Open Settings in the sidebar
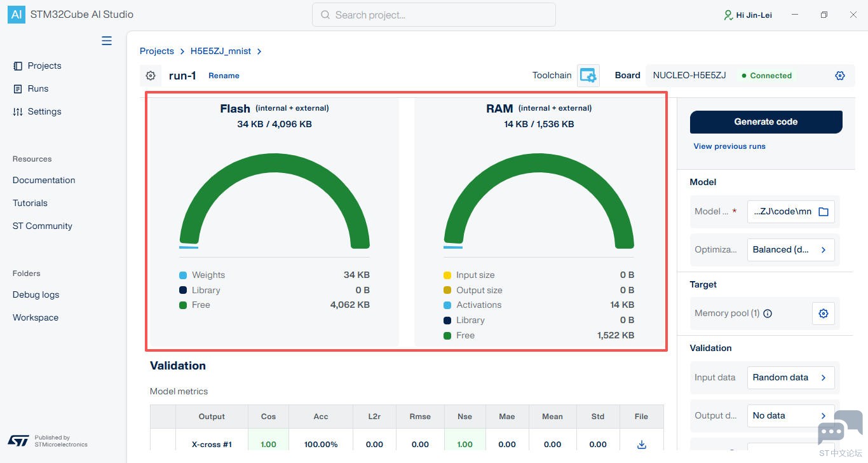The image size is (868, 463). [37, 111]
